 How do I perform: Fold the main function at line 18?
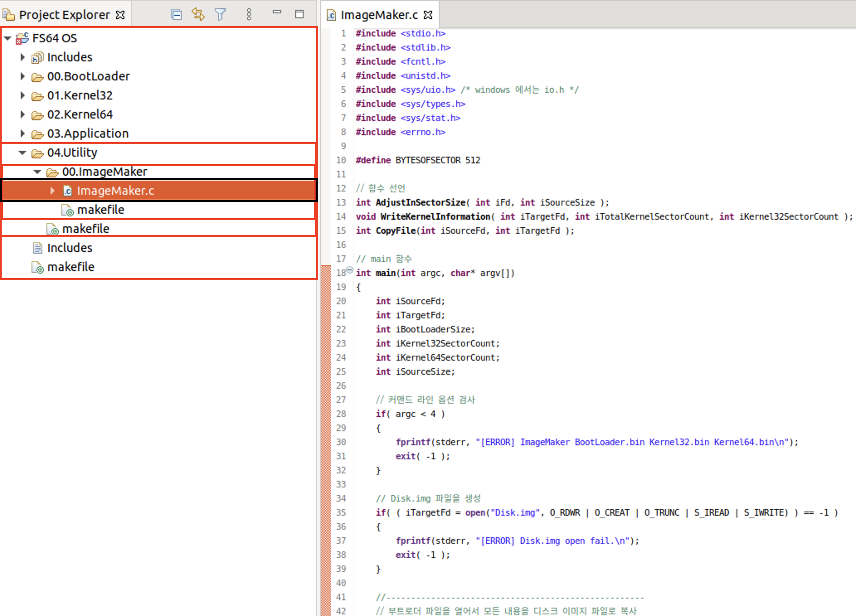pyautogui.click(x=350, y=270)
